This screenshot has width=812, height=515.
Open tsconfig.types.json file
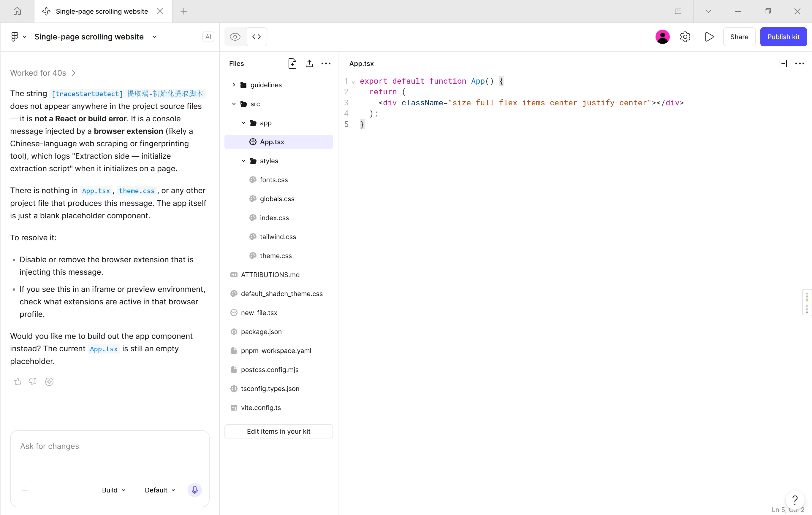pyautogui.click(x=278, y=389)
